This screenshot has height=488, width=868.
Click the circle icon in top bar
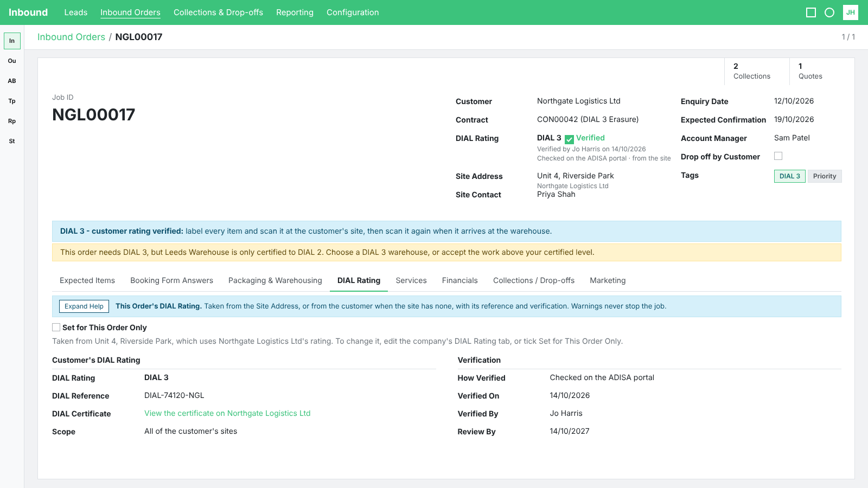(829, 12)
